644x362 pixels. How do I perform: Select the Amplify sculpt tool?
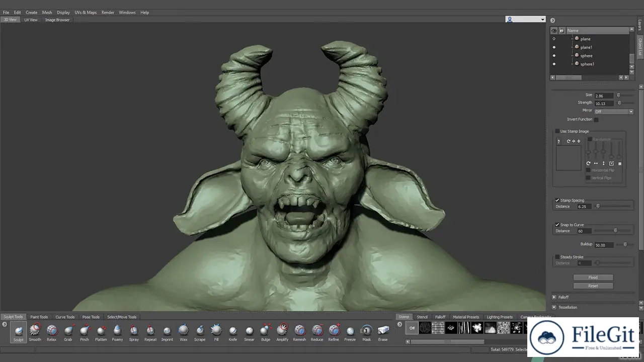pyautogui.click(x=282, y=333)
